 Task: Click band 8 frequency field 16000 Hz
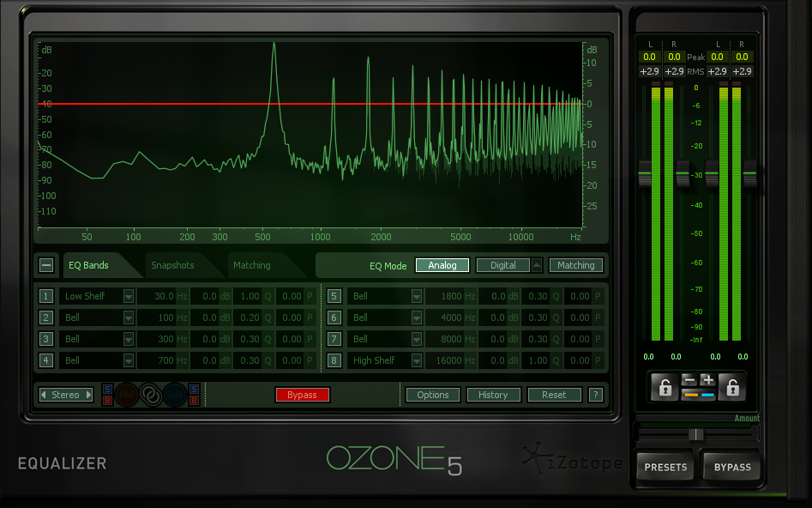click(x=450, y=360)
